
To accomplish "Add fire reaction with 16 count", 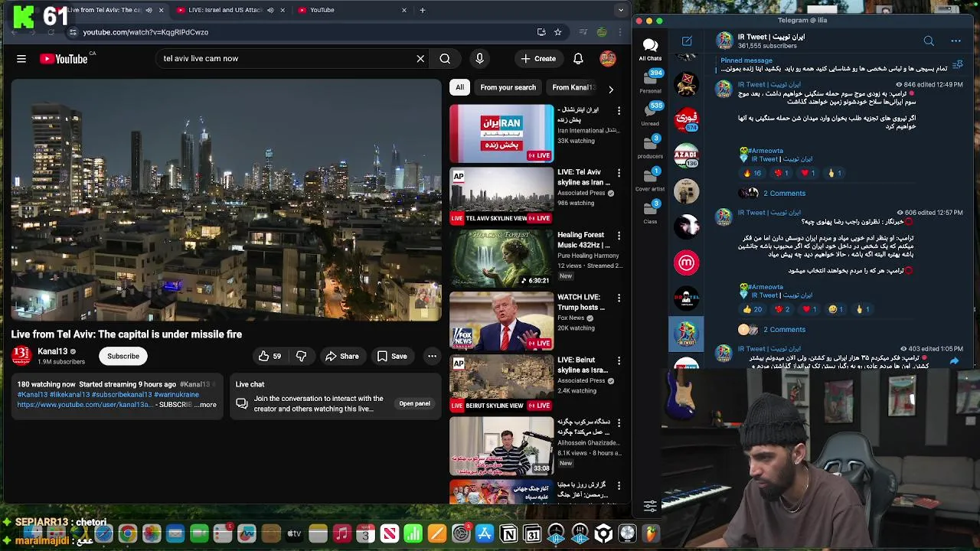I will 753,173.
